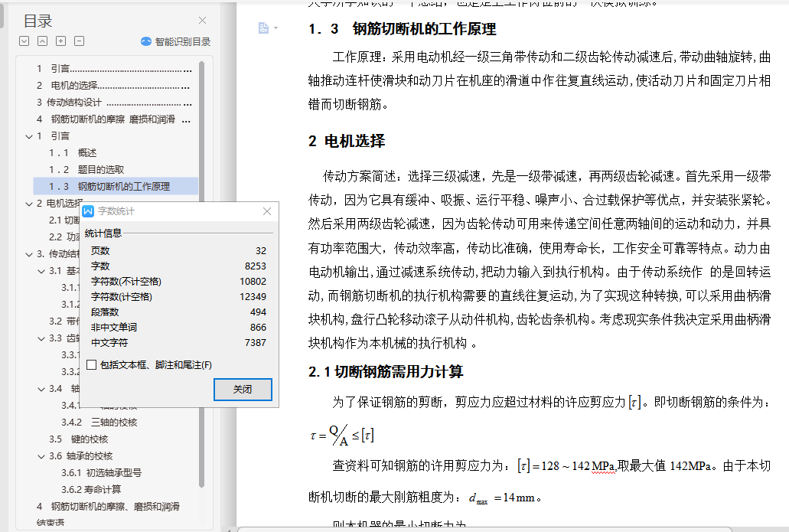Screen dimensions: 789x532
Task: Click the document page icon beside heading 1.3
Action: [263, 28]
